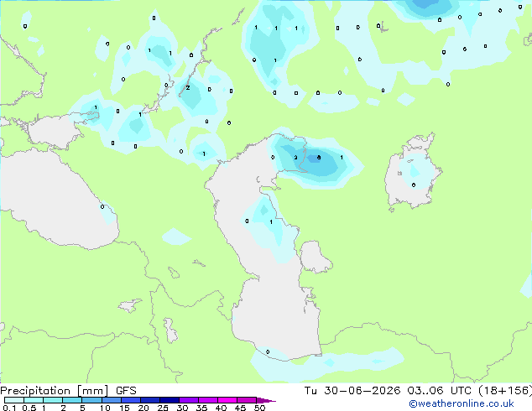
Task: Click the '0.5' legend scale label
Action: tap(29, 408)
